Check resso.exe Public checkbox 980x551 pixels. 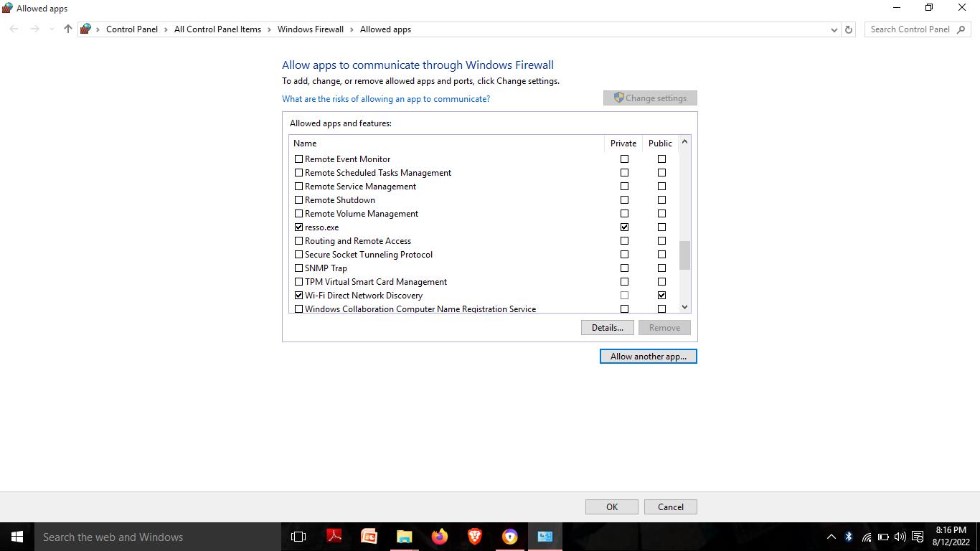click(661, 227)
